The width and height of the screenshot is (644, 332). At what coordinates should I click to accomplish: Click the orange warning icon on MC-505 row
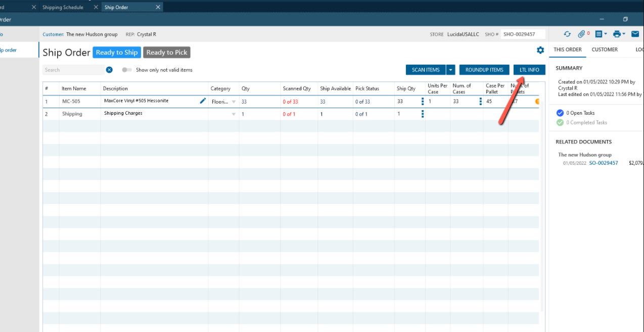(537, 102)
